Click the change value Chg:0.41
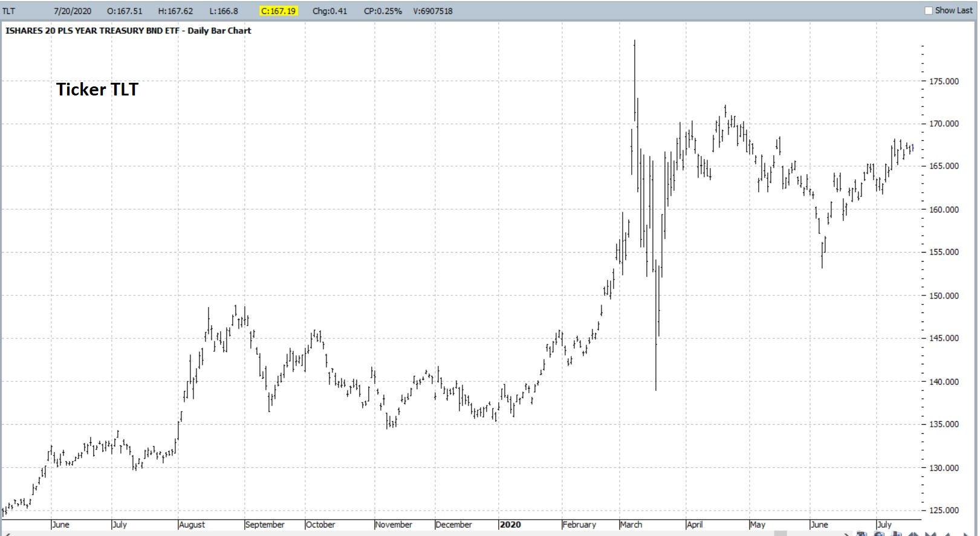980x536 pixels. coord(329,11)
